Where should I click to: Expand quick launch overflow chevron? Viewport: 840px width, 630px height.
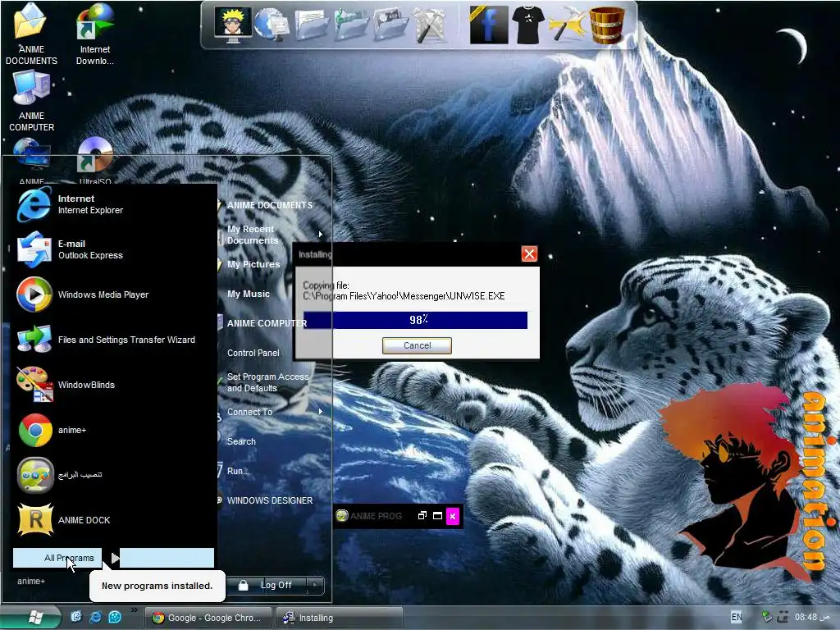134,610
